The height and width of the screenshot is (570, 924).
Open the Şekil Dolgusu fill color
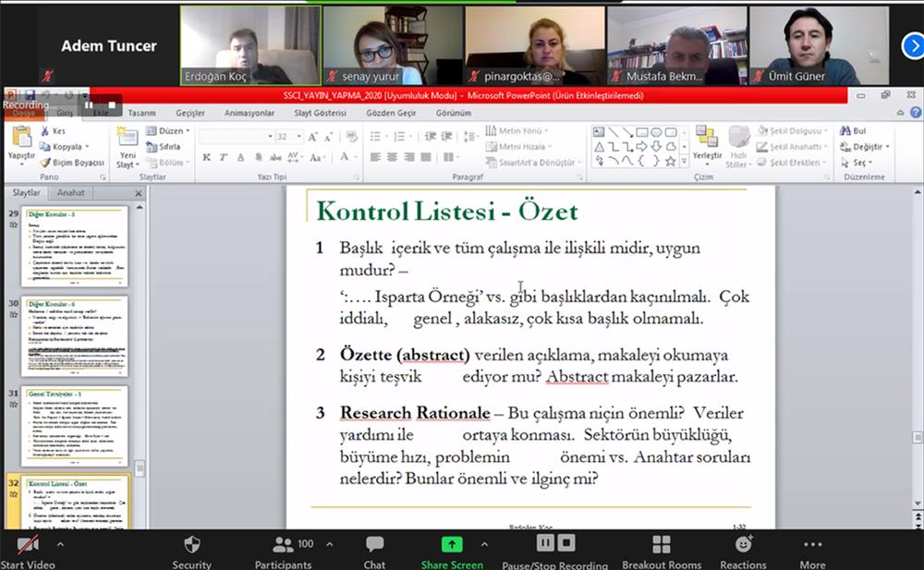tap(793, 131)
